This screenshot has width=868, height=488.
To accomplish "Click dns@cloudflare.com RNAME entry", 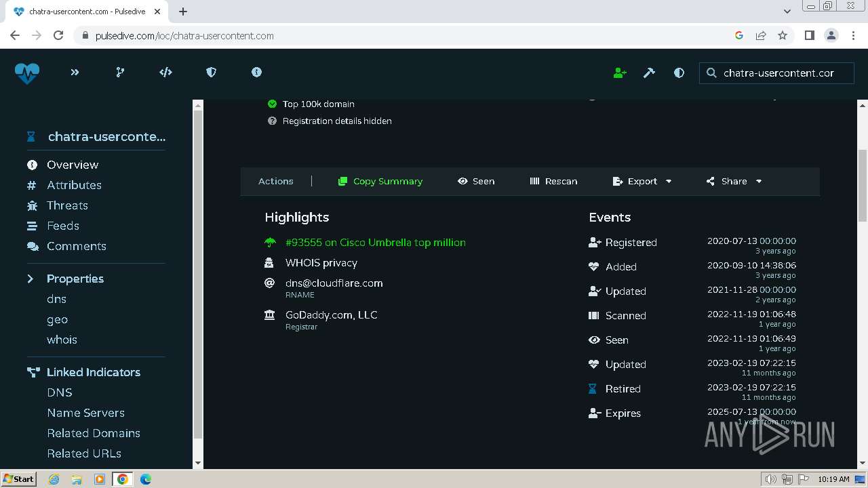I will coord(334,283).
